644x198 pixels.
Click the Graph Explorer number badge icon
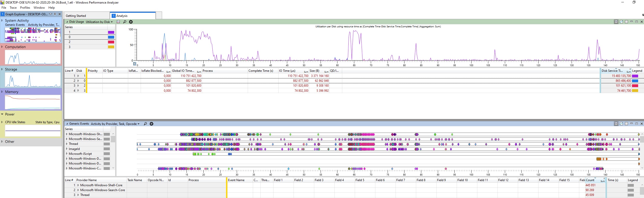click(x=2, y=14)
